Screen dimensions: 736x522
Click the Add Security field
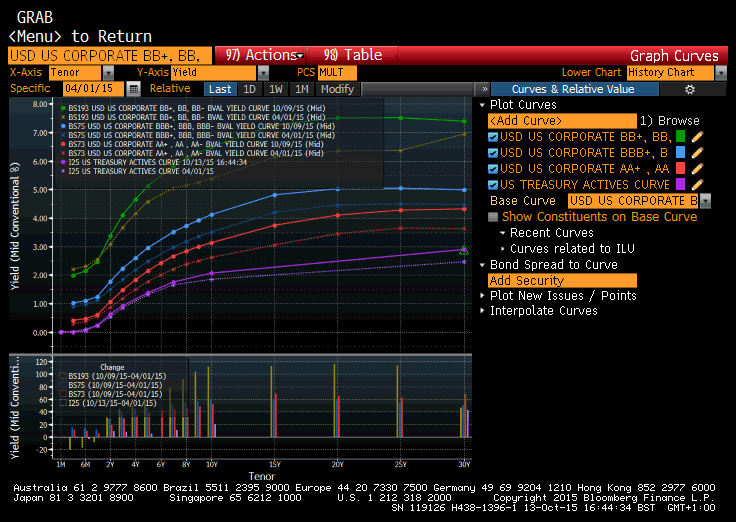[562, 281]
